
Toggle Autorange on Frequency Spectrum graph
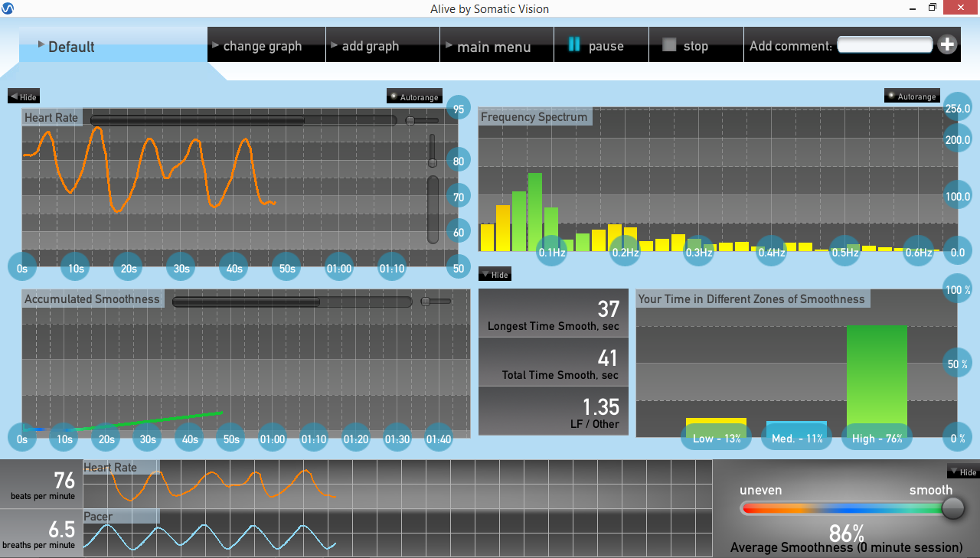point(912,96)
